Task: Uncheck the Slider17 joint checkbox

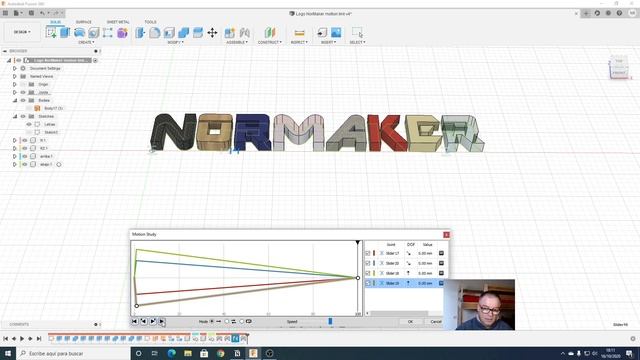Action: coord(368,253)
